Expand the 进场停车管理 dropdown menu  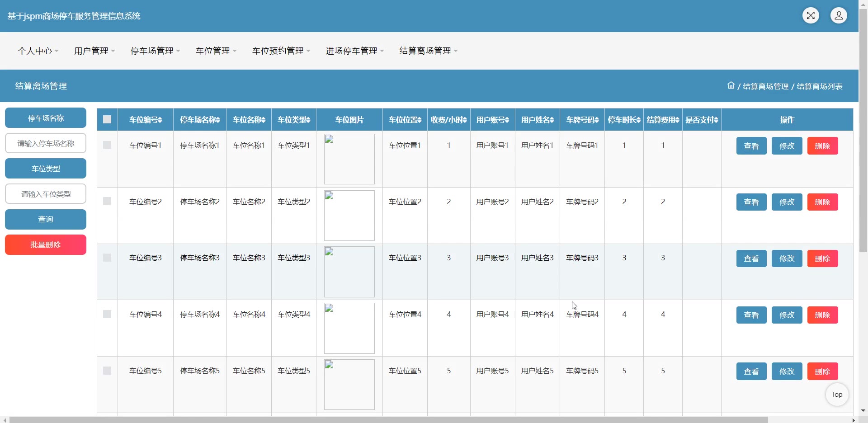(355, 51)
